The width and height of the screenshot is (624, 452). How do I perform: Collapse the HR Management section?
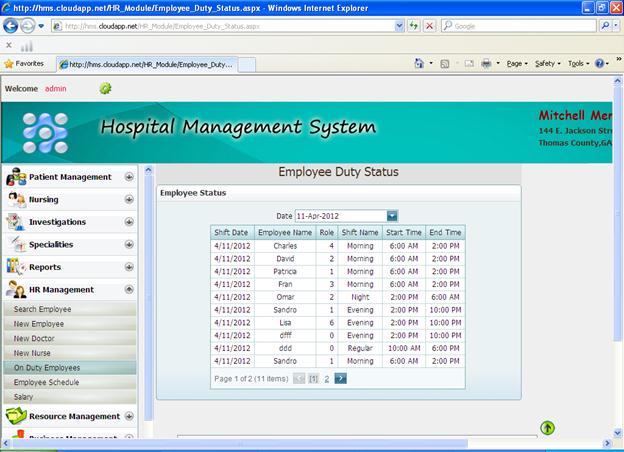[x=129, y=290]
